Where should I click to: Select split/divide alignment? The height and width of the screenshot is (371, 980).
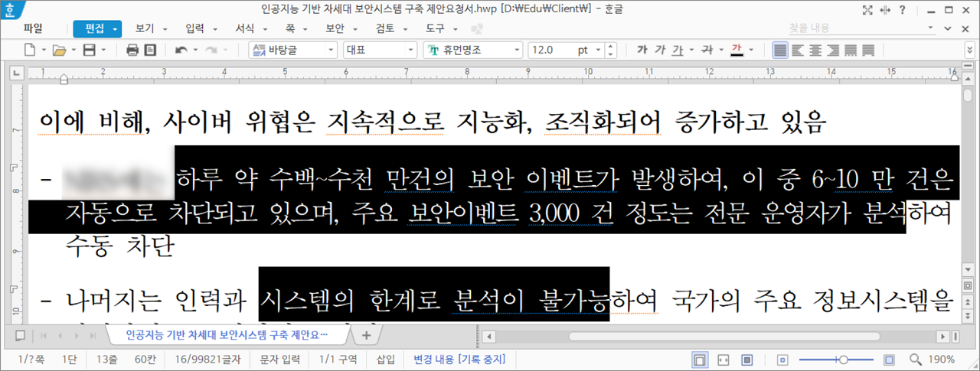868,50
